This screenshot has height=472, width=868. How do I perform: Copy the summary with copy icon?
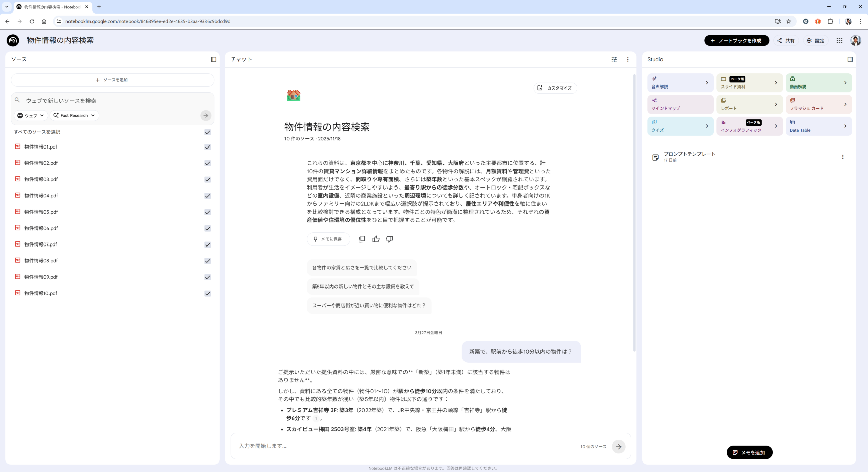(362, 239)
